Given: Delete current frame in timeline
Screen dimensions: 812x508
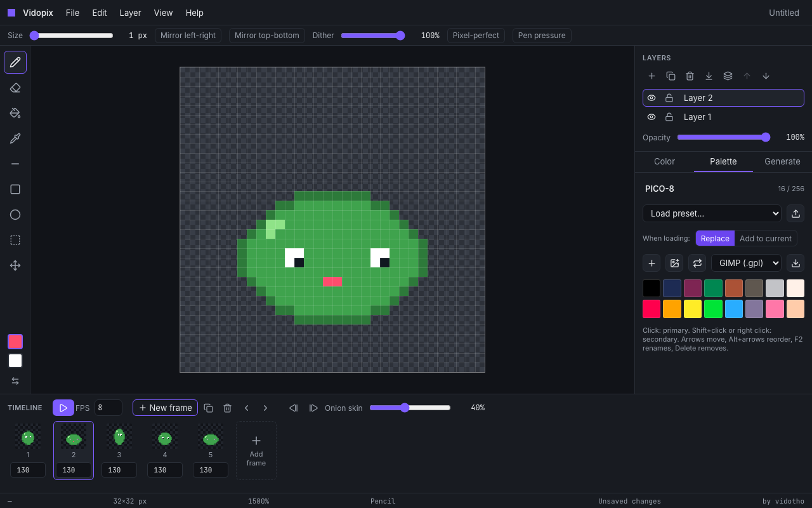Looking at the screenshot, I should coord(227,408).
